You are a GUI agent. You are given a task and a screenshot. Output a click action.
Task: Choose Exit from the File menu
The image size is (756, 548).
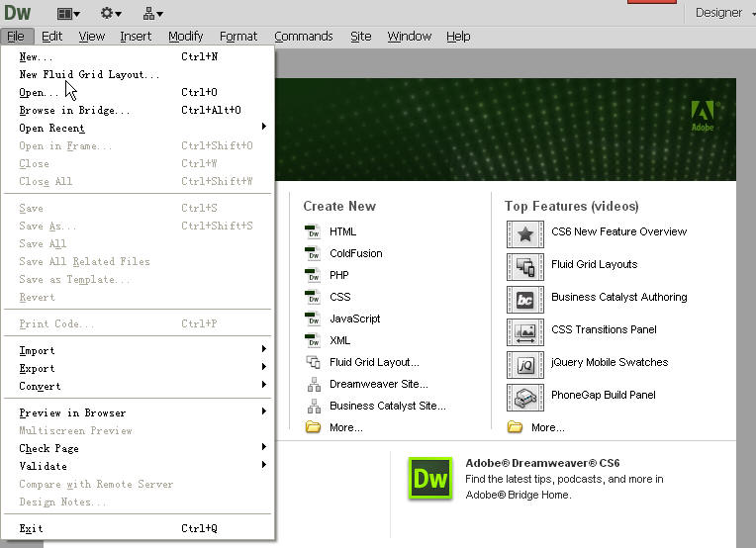click(x=138, y=528)
